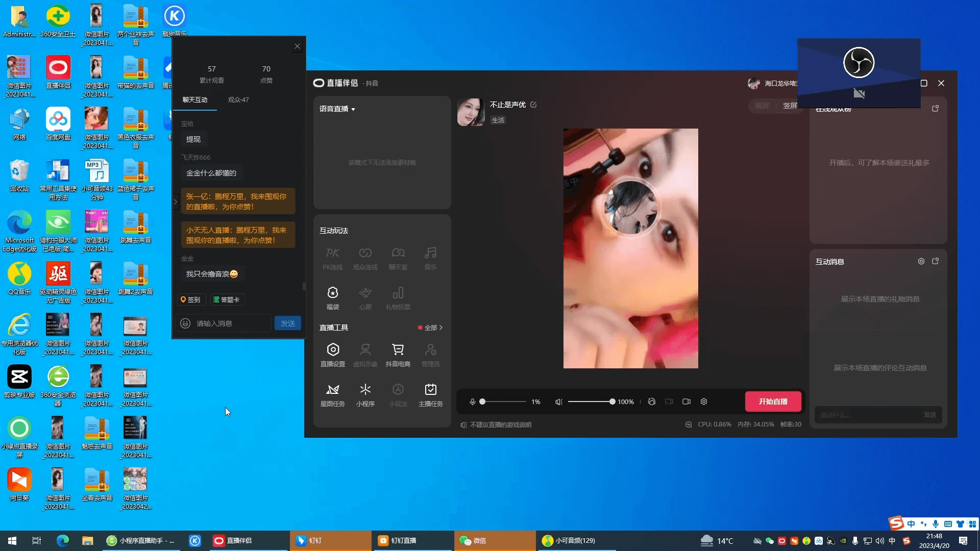Pop out the audience ranking panel
The image size is (980, 551).
936,109
